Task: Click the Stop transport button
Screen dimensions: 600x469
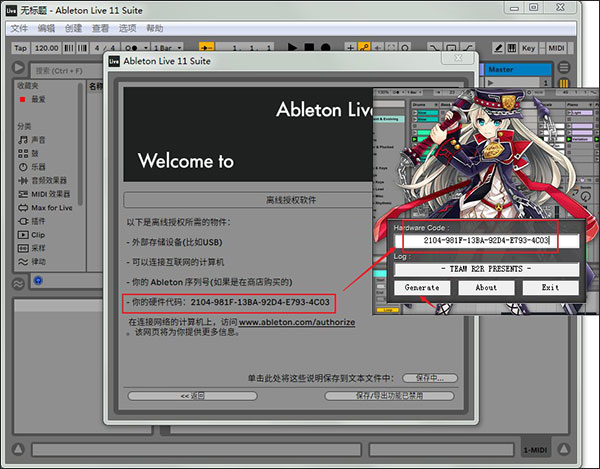Action: click(309, 48)
